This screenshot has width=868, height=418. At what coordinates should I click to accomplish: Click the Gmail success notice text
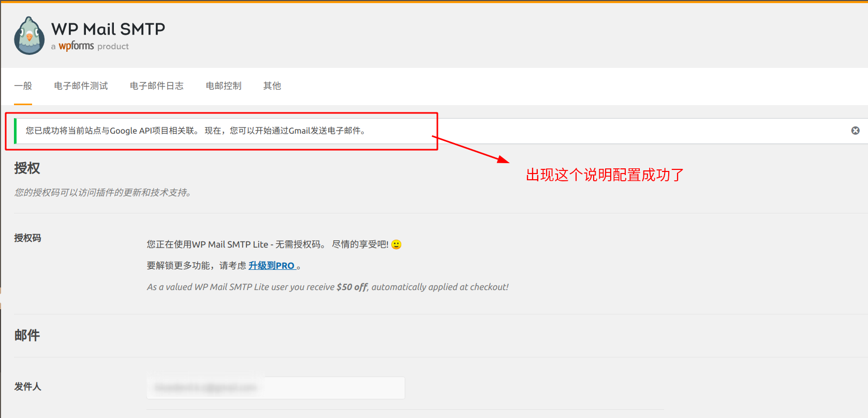[197, 131]
